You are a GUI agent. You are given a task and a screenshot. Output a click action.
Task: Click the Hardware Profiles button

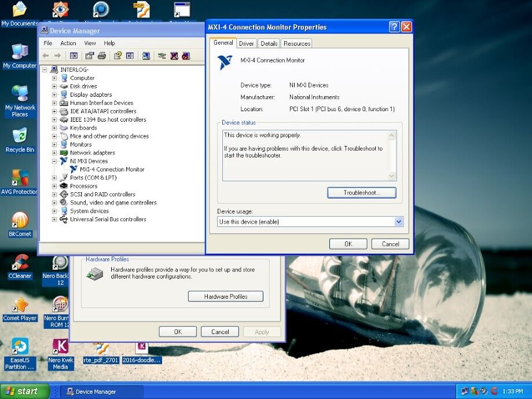[x=226, y=296]
